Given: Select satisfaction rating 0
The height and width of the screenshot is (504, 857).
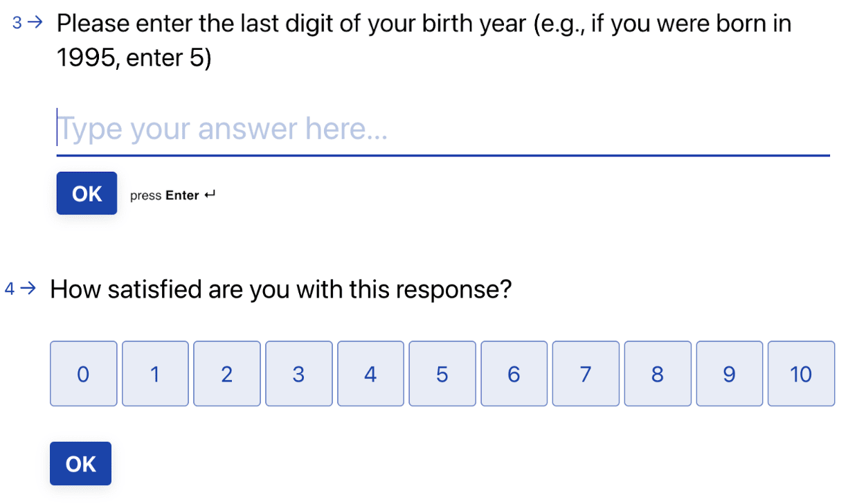Looking at the screenshot, I should [x=83, y=374].
